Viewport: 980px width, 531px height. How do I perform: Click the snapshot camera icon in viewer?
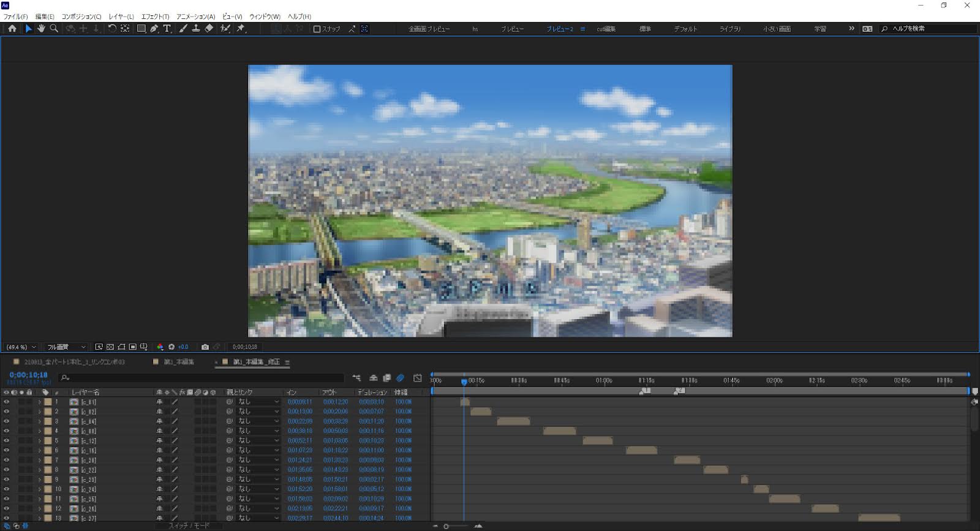click(205, 347)
